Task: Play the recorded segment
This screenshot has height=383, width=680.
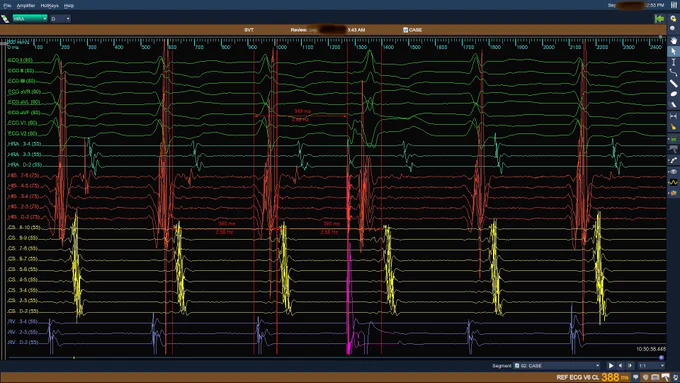Action: pos(611,366)
